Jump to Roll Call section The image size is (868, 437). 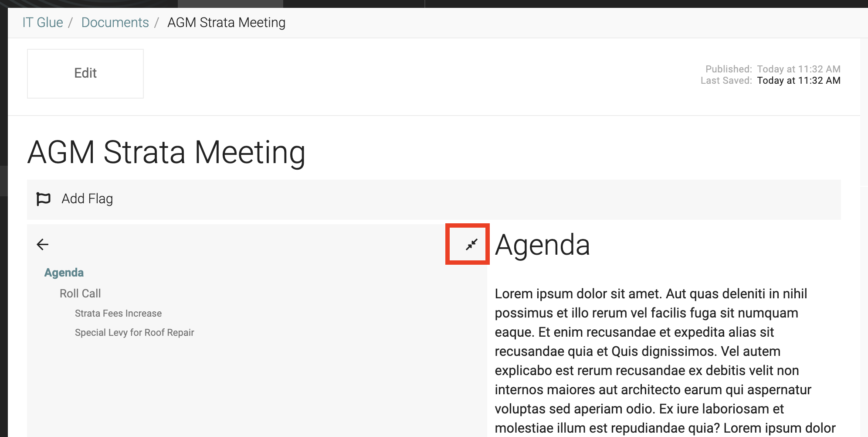(80, 294)
